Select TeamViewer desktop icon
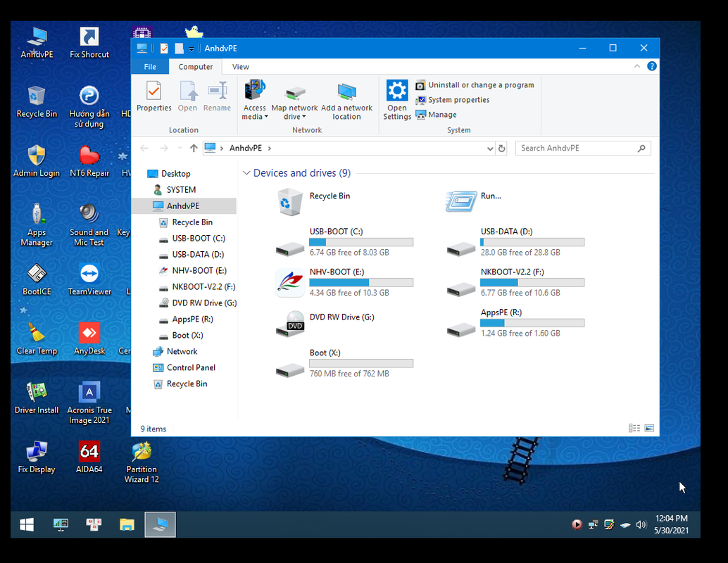 tap(89, 280)
